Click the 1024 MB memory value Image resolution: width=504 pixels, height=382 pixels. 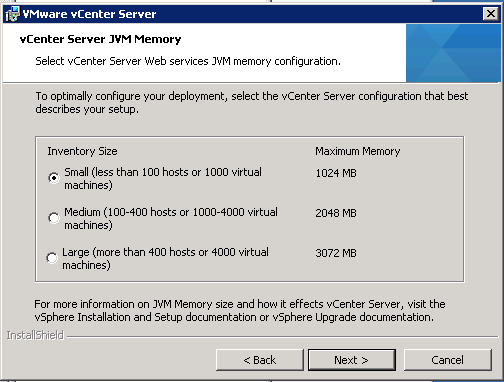[336, 173]
